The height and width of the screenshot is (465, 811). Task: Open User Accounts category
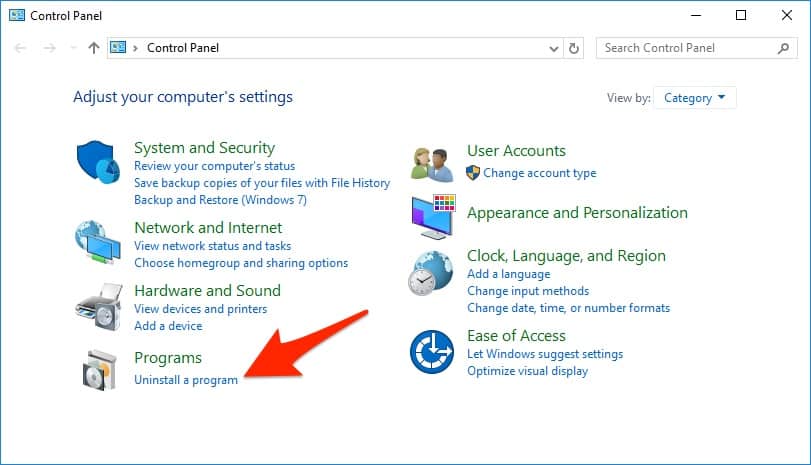pos(516,151)
